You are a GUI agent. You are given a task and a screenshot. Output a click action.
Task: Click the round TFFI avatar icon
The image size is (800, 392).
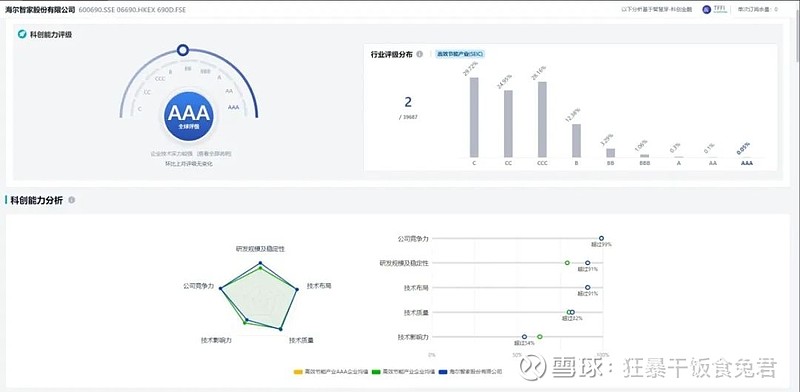click(706, 10)
